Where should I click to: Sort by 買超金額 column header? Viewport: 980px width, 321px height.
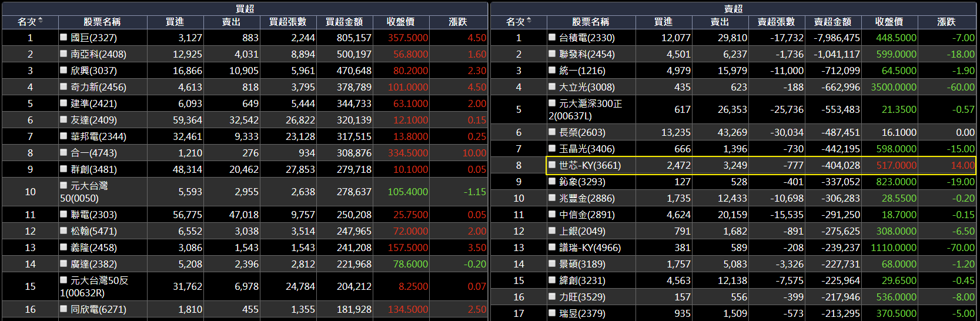(344, 22)
